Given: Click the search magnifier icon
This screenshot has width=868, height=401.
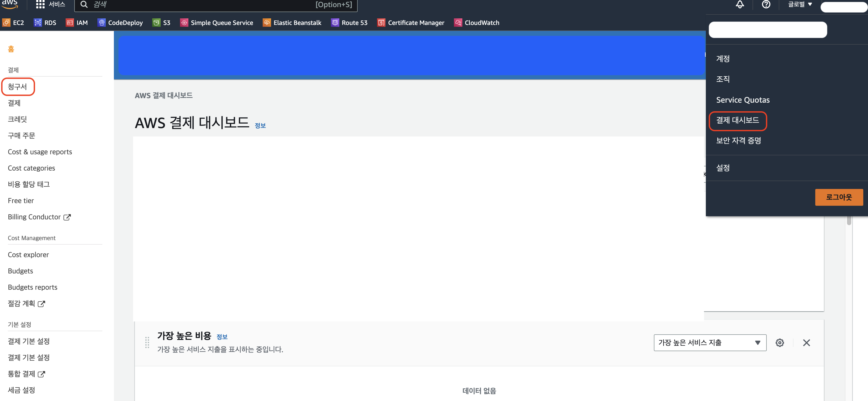Looking at the screenshot, I should [84, 4].
